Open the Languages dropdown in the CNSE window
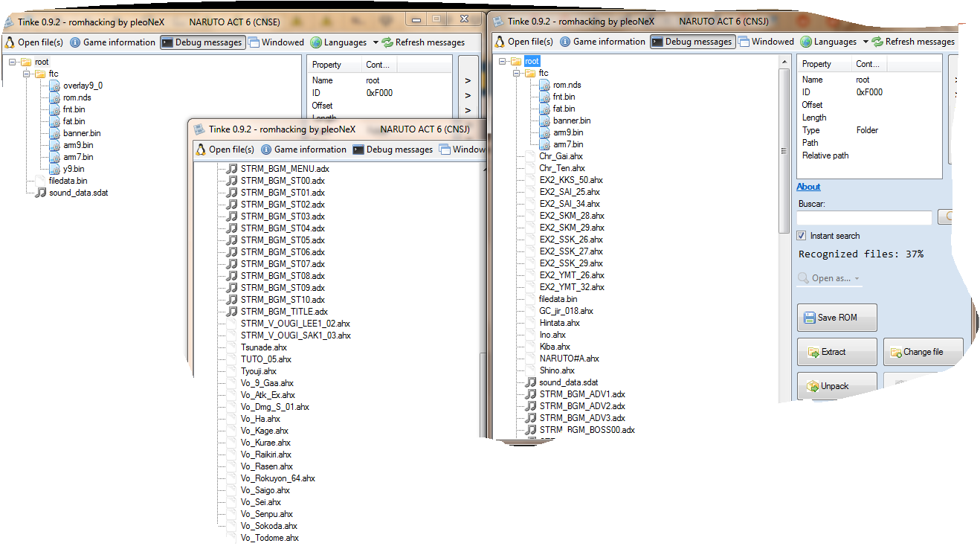The height and width of the screenshot is (546, 980). coord(344,42)
